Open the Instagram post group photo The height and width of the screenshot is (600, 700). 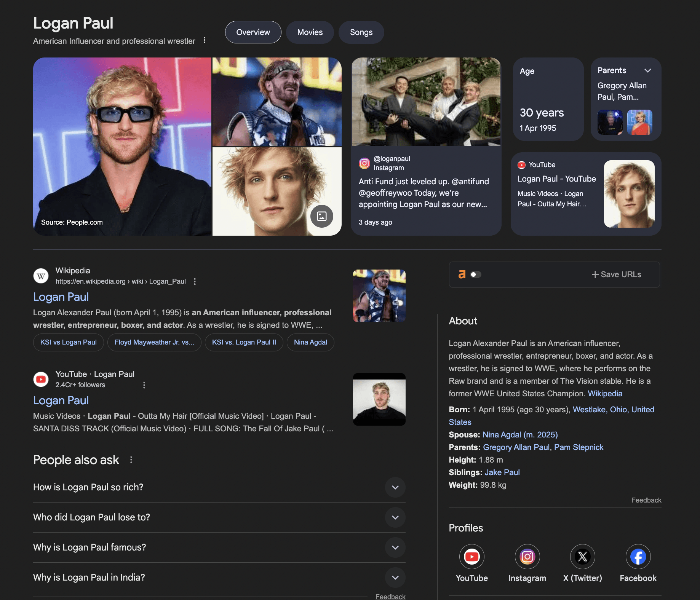pyautogui.click(x=426, y=102)
